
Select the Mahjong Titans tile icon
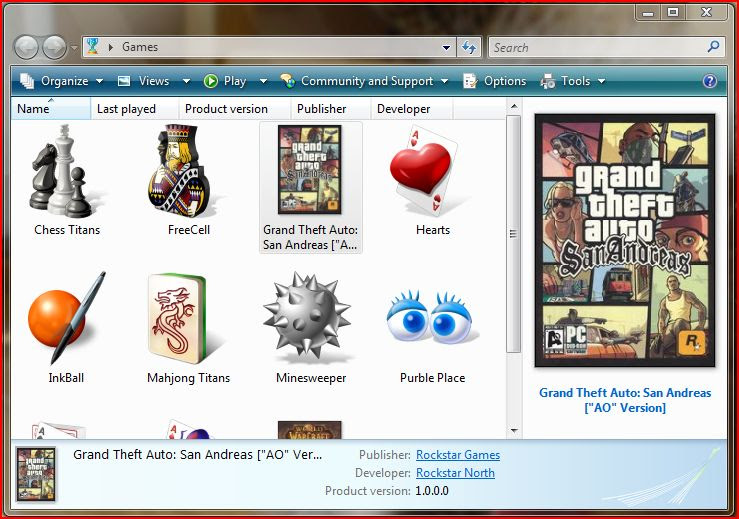tap(178, 320)
